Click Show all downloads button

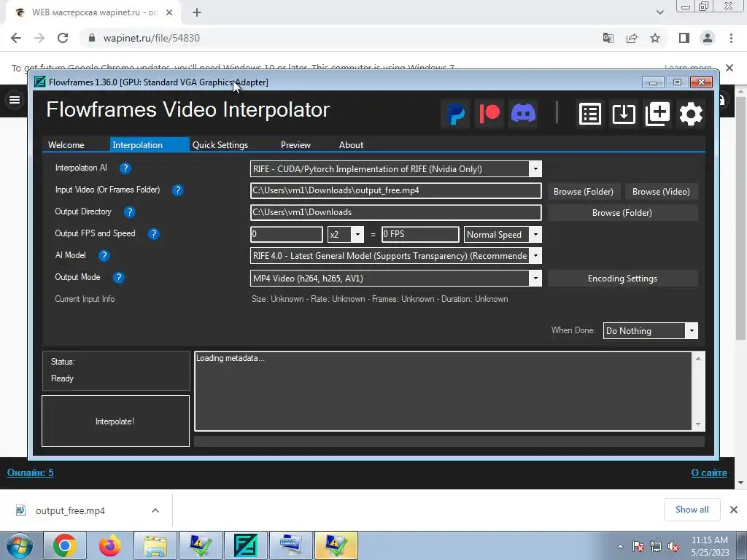pyautogui.click(x=692, y=510)
